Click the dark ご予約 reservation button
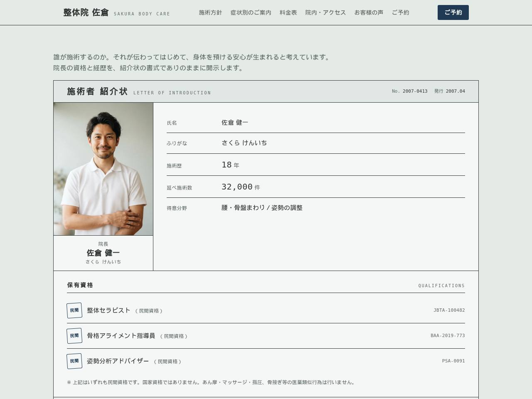Viewport: 532px width, 399px height. pos(453,12)
